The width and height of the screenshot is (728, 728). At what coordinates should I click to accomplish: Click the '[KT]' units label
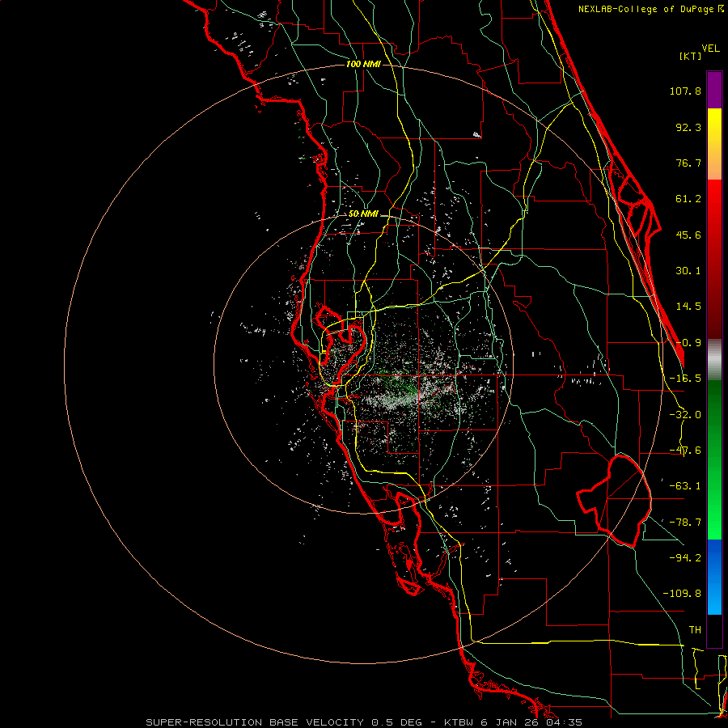tap(691, 56)
